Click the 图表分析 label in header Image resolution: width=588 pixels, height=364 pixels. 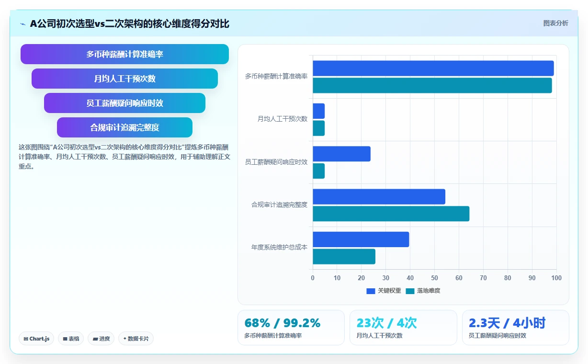pos(555,23)
